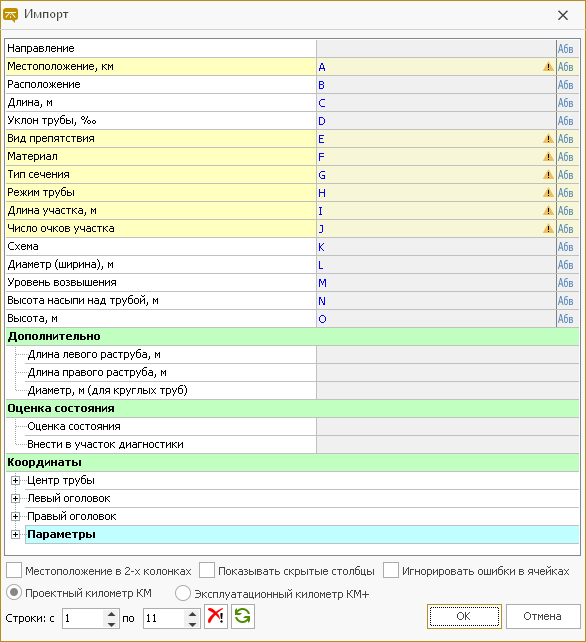Click warning icon in Местоположение, км row
Image resolution: width=586 pixels, height=642 pixels.
(x=548, y=66)
